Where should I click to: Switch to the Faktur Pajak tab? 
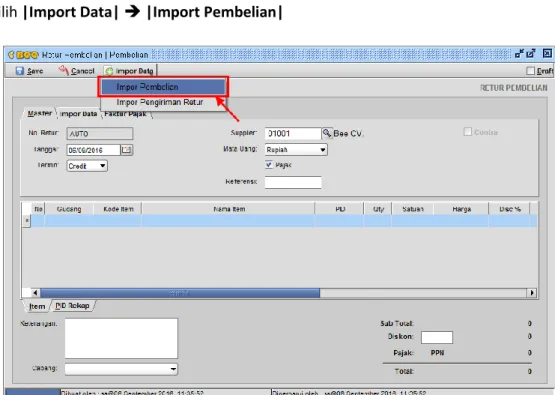[x=126, y=114]
